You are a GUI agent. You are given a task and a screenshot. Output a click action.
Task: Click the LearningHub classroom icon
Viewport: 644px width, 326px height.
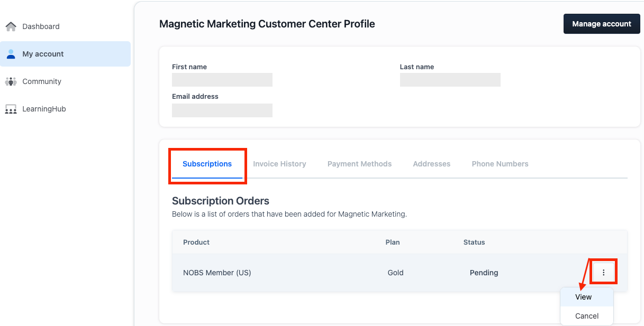11,109
